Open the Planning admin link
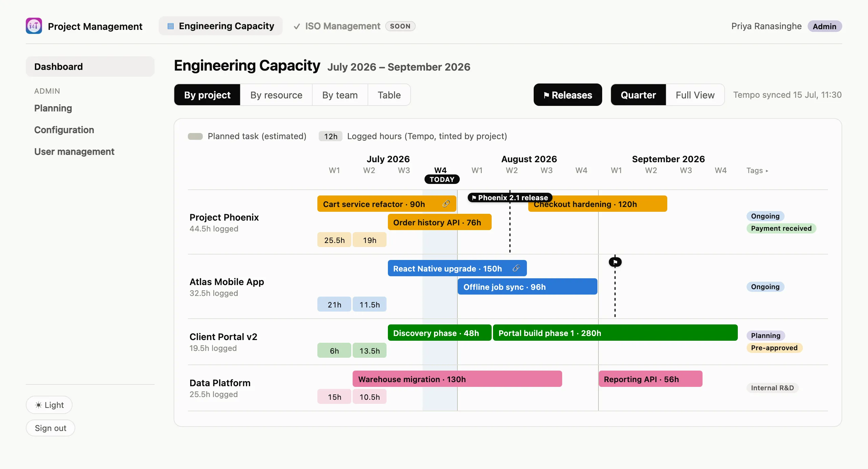 53,108
